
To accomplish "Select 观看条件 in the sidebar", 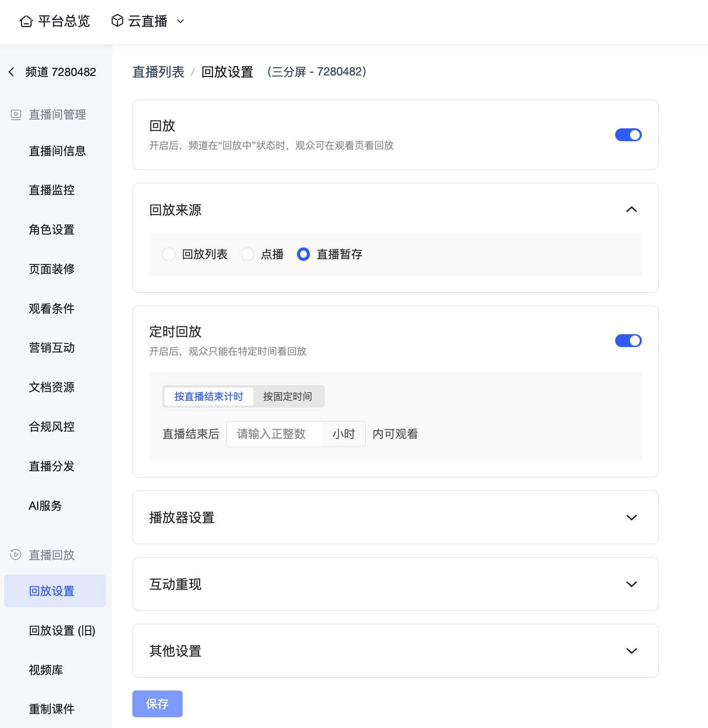I will pos(52,309).
